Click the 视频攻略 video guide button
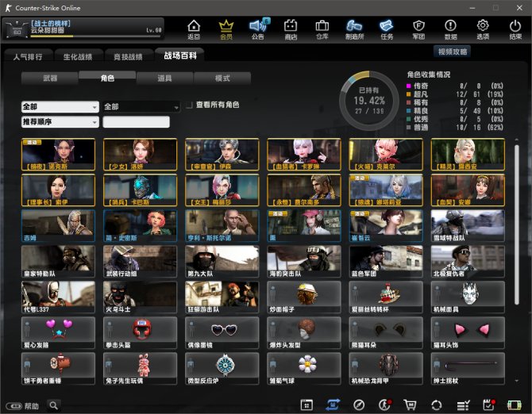This screenshot has width=532, height=414. tap(453, 52)
